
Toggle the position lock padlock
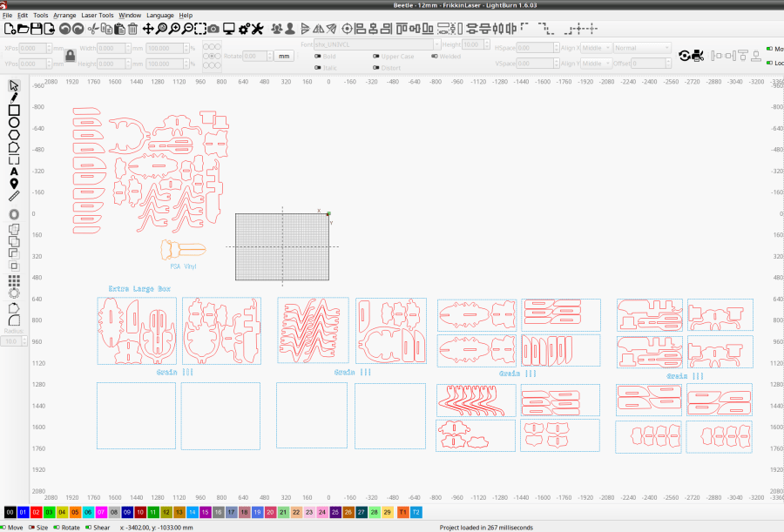pos(71,56)
